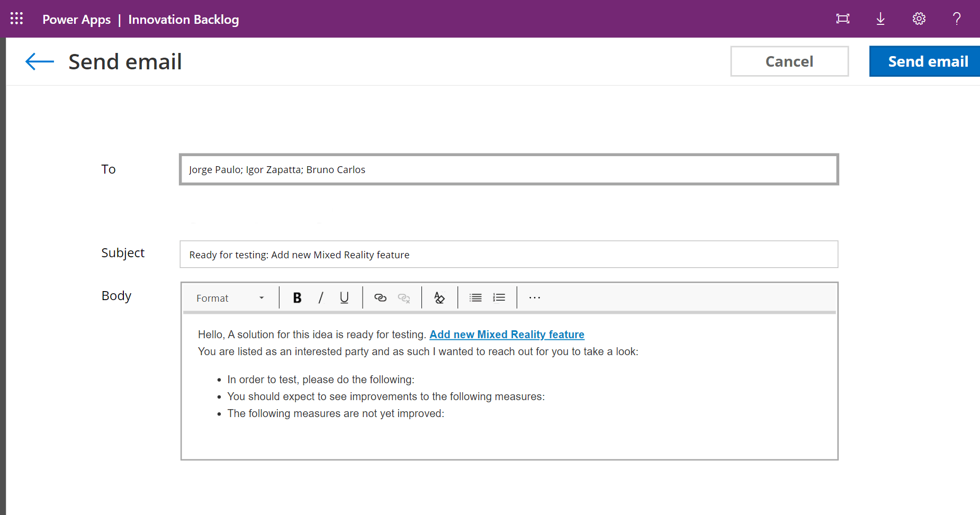Apply numbered list formatting

click(499, 298)
